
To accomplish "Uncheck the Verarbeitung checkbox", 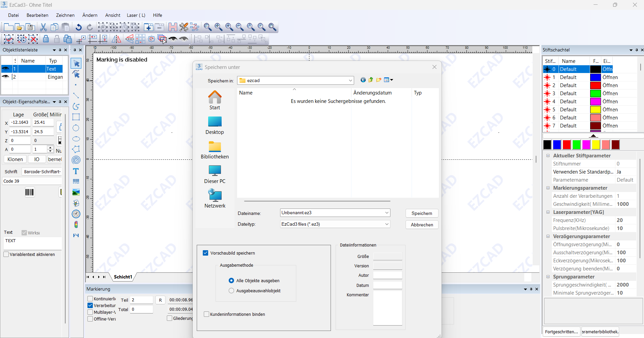I will click(x=90, y=305).
